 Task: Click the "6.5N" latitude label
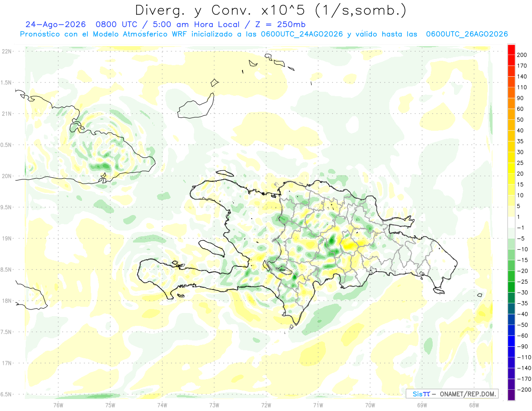[7, 394]
